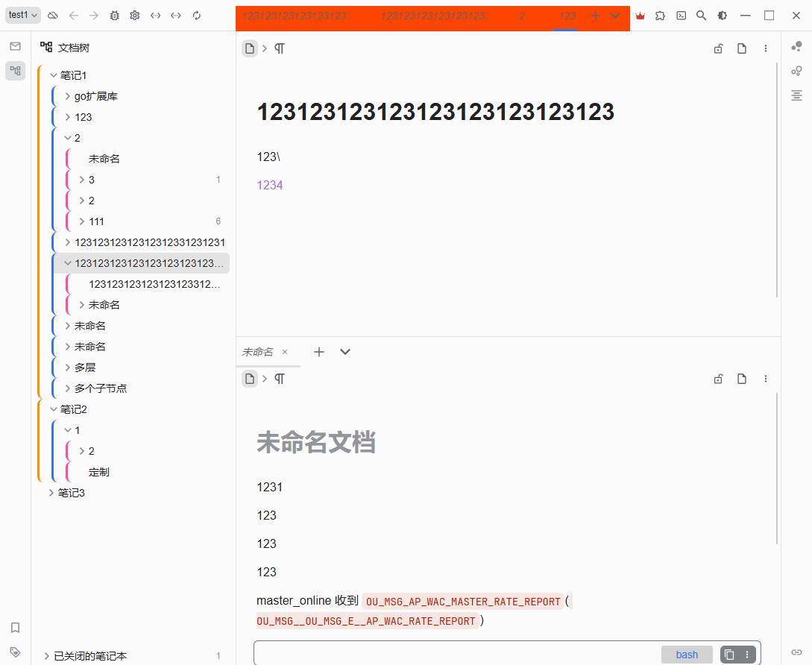Open the test1 workspace dropdown
The image size is (812, 665).
[22, 15]
